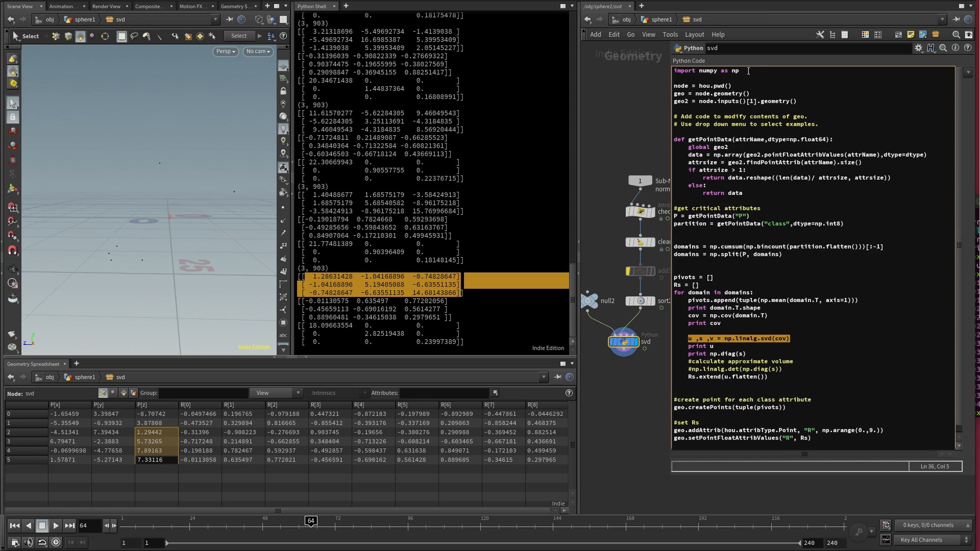Click the current frame field showing 64
Screen dimensions: 980x551
coord(89,526)
